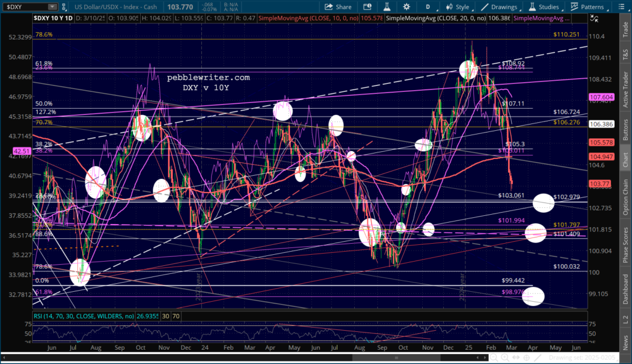Click the Share icon button
The image size is (632, 364).
coord(338,7)
